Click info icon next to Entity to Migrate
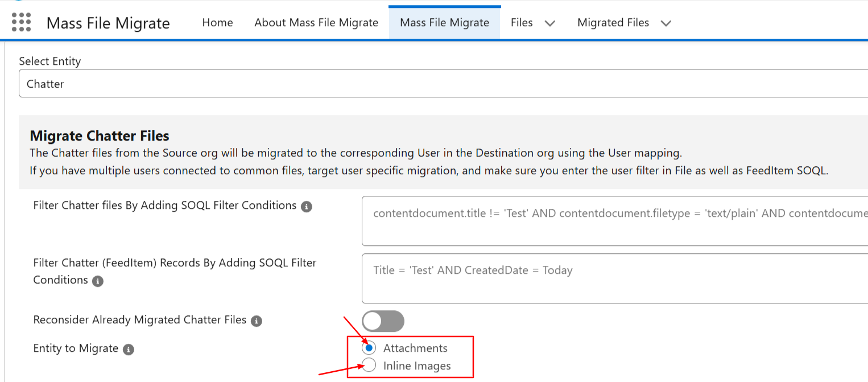The height and width of the screenshot is (382, 868). (129, 350)
